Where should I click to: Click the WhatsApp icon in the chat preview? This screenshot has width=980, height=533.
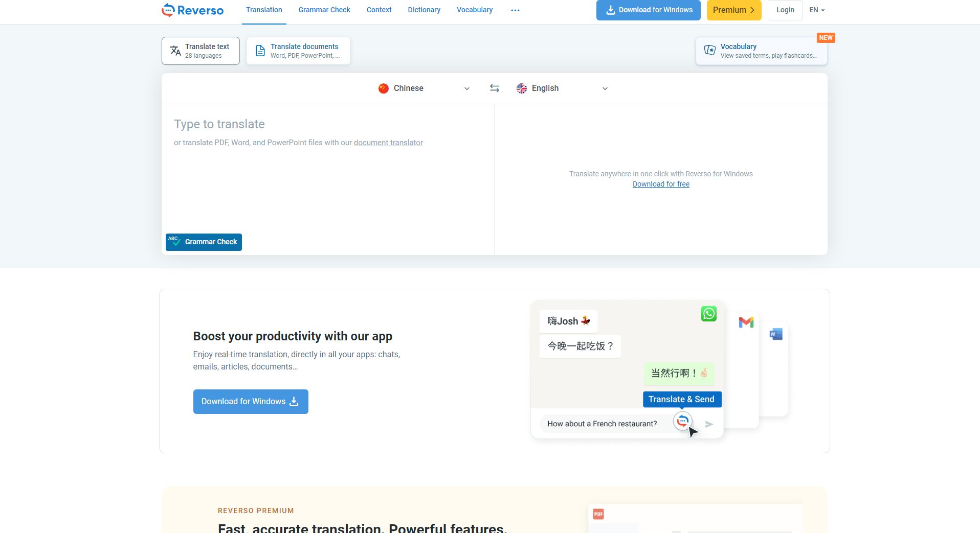point(708,313)
